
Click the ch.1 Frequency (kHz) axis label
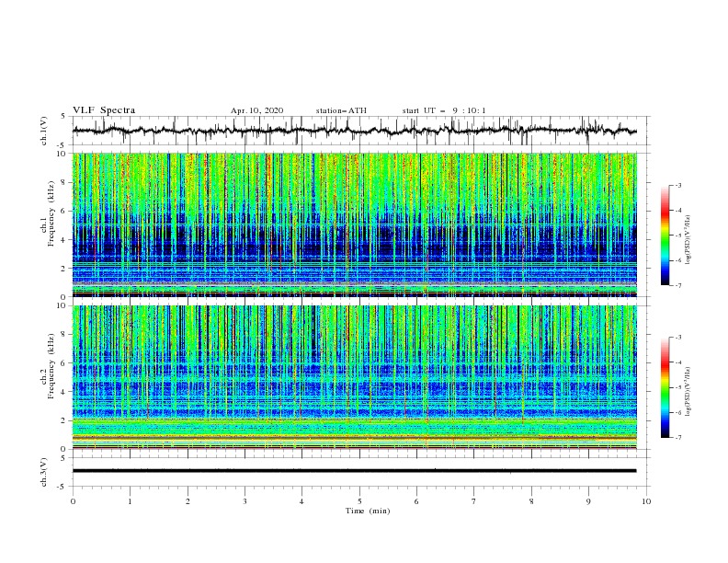point(48,213)
